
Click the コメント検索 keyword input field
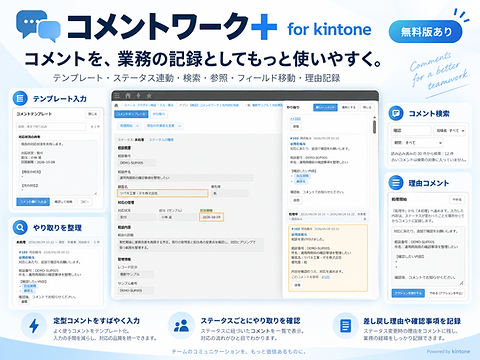[x=411, y=130]
